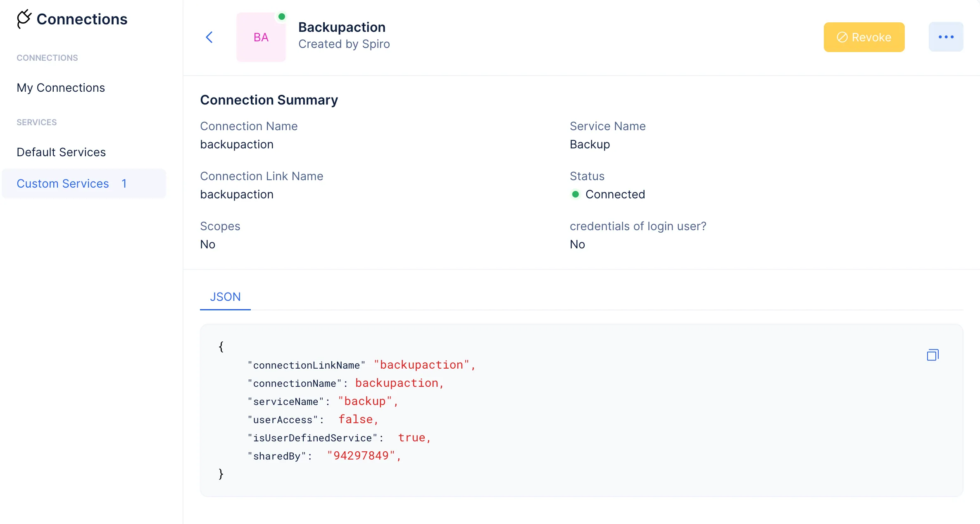980x524 pixels.
Task: Copy JSON using the copy icon
Action: pyautogui.click(x=932, y=355)
